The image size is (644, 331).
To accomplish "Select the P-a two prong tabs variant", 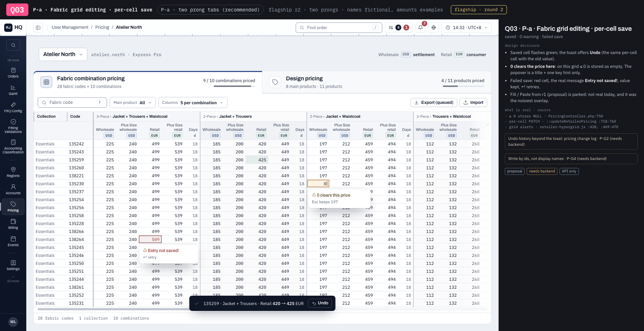I will click(x=210, y=10).
